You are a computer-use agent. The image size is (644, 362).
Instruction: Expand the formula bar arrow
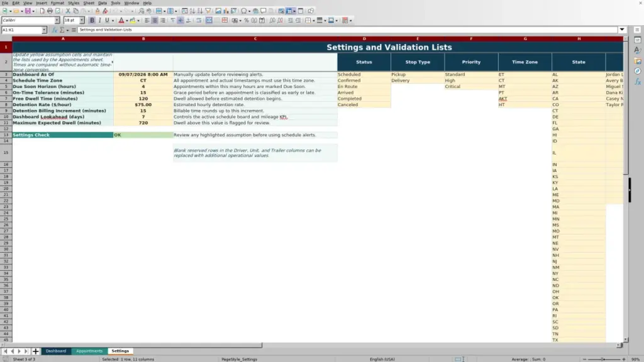click(622, 30)
